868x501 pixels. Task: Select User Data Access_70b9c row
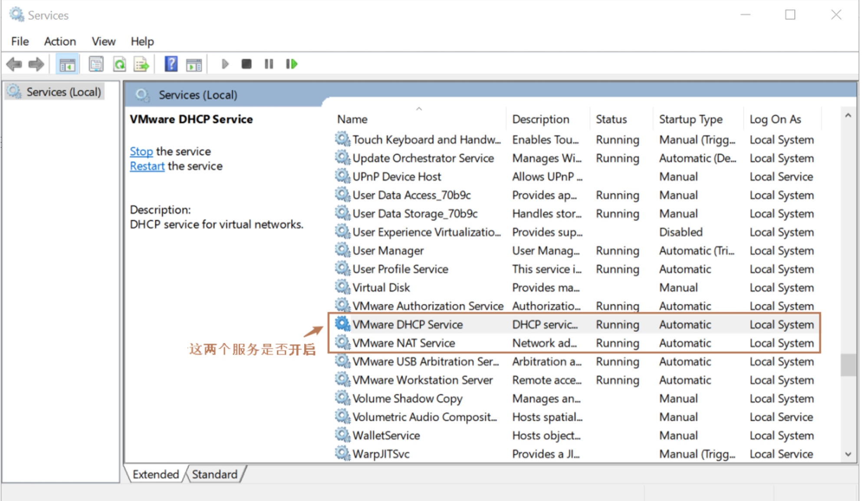coord(575,195)
